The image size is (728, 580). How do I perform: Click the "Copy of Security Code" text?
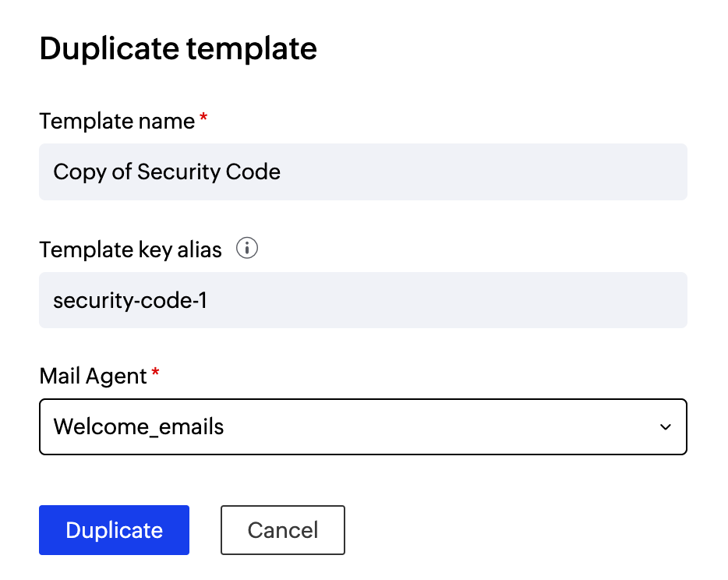tap(167, 172)
